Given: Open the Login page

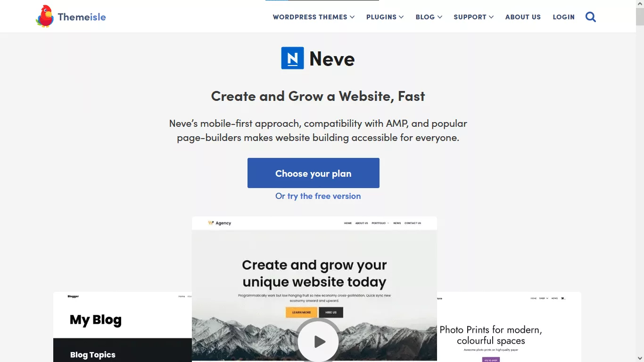Looking at the screenshot, I should [x=563, y=17].
